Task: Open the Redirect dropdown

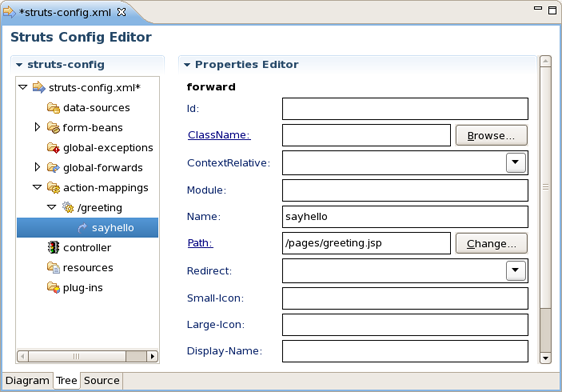Action: pyautogui.click(x=516, y=271)
